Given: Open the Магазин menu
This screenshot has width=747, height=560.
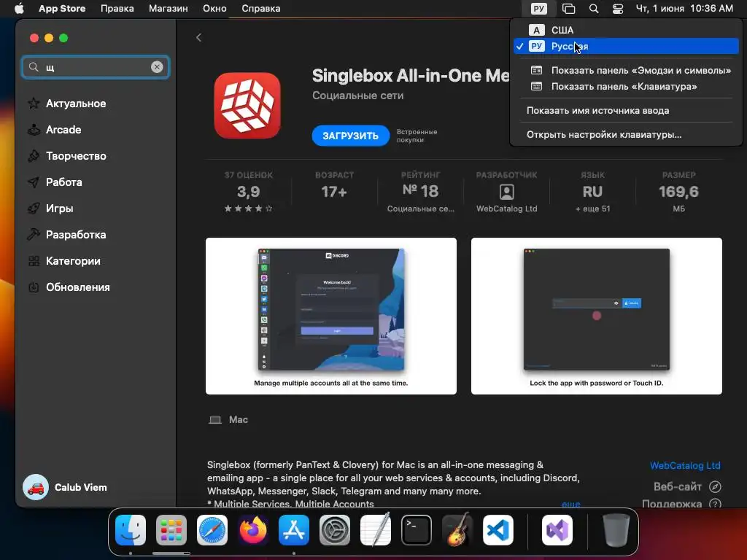Looking at the screenshot, I should click(x=169, y=9).
